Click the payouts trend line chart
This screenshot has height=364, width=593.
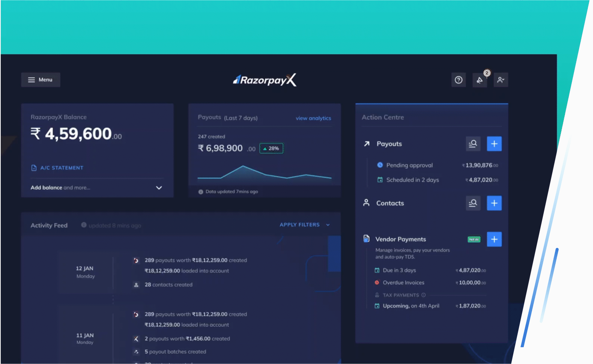[264, 173]
